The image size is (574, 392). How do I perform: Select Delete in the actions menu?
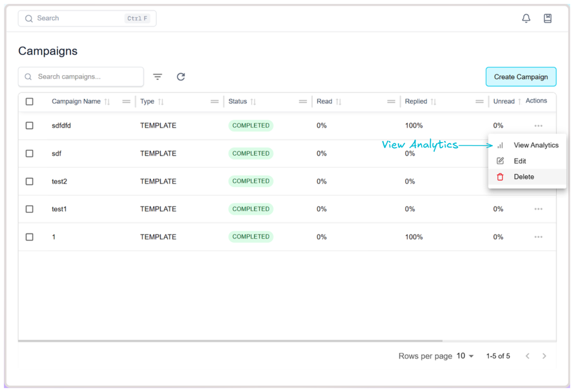(x=523, y=177)
